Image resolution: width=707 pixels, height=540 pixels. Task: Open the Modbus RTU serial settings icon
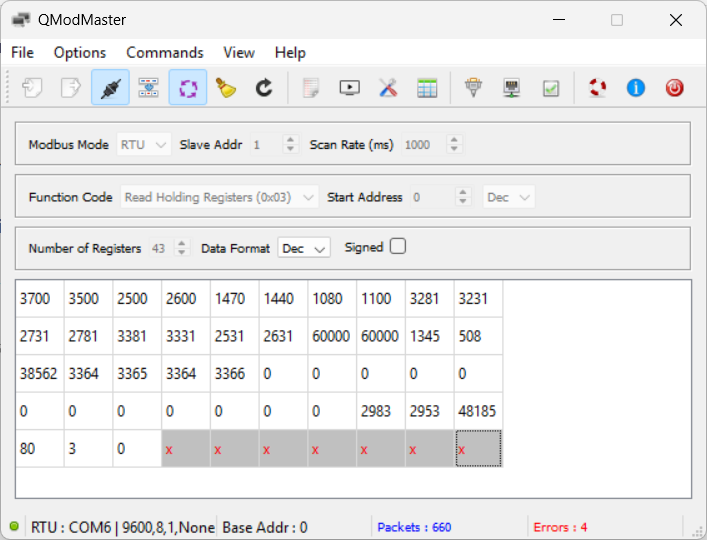pyautogui.click(x=473, y=87)
